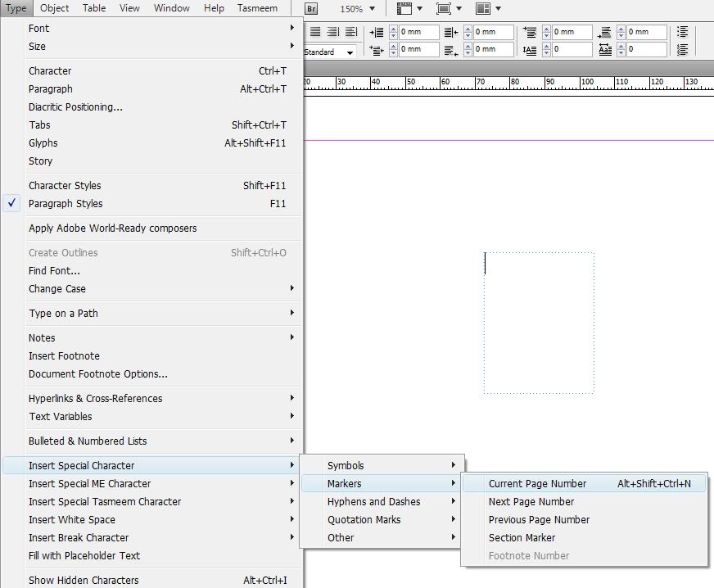Click the Space After value field

tap(647, 32)
